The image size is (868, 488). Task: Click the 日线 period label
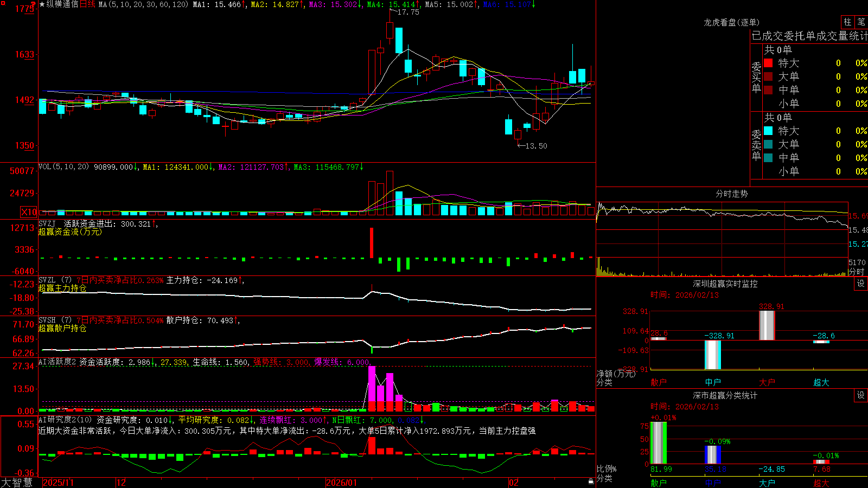[87, 4]
